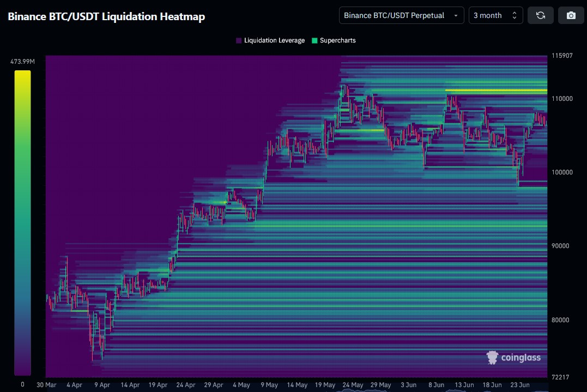
Task: Click the 473.99M scale maximum label
Action: tap(22, 62)
